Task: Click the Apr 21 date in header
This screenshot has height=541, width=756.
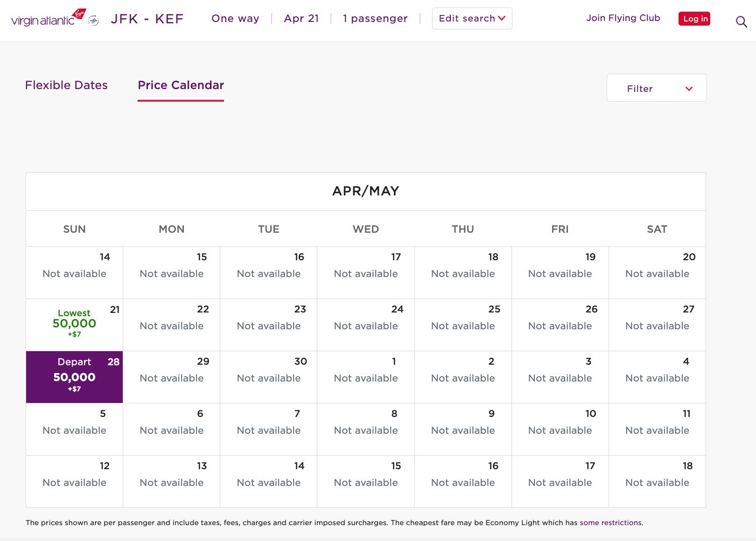Action: pos(301,19)
